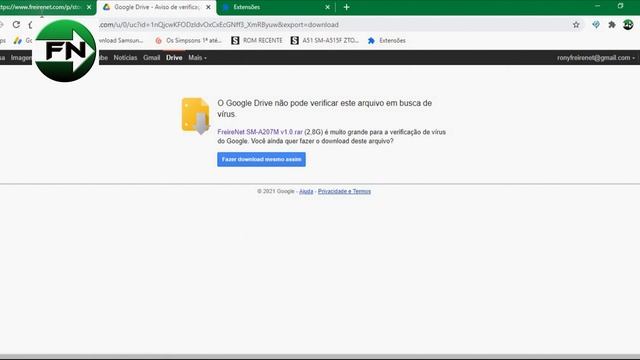
Task: Open the Extensões bookmark
Action: pyautogui.click(x=387, y=40)
